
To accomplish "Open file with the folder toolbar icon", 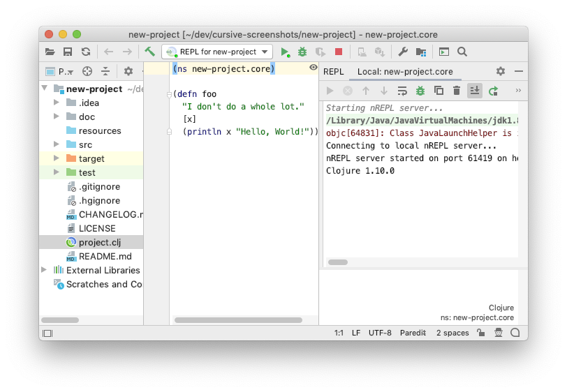I will pyautogui.click(x=50, y=52).
